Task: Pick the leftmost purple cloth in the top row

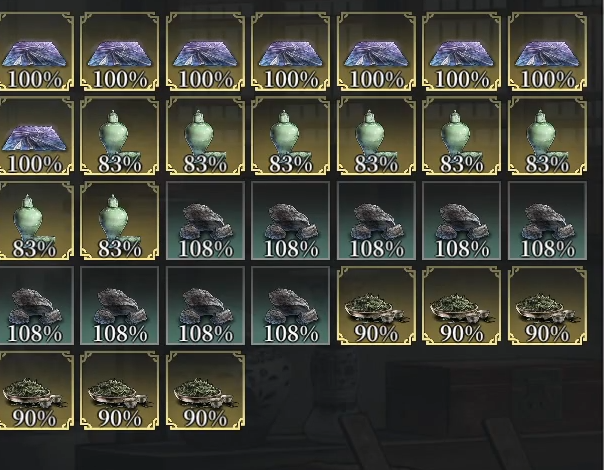Action: (x=35, y=51)
